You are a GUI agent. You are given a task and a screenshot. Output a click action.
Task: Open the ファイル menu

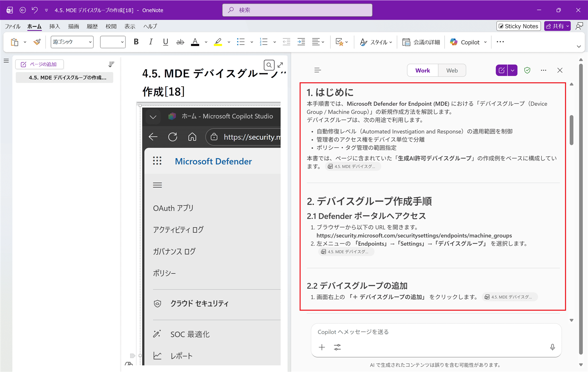[13, 26]
